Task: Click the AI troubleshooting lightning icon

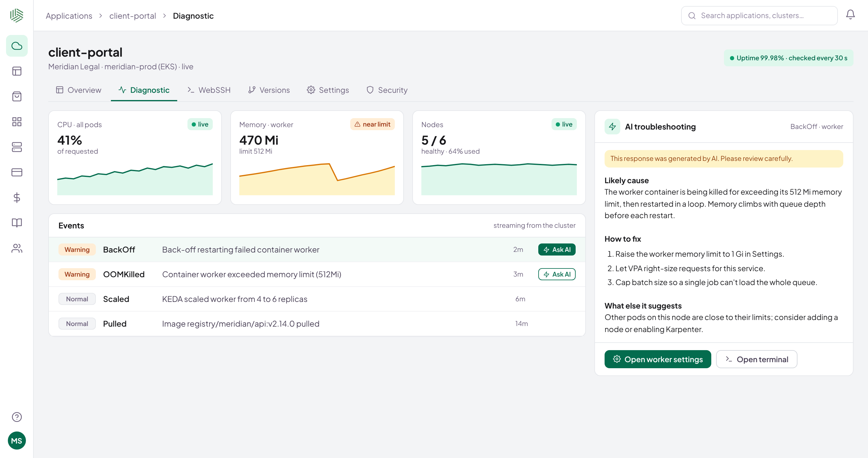Action: click(612, 127)
